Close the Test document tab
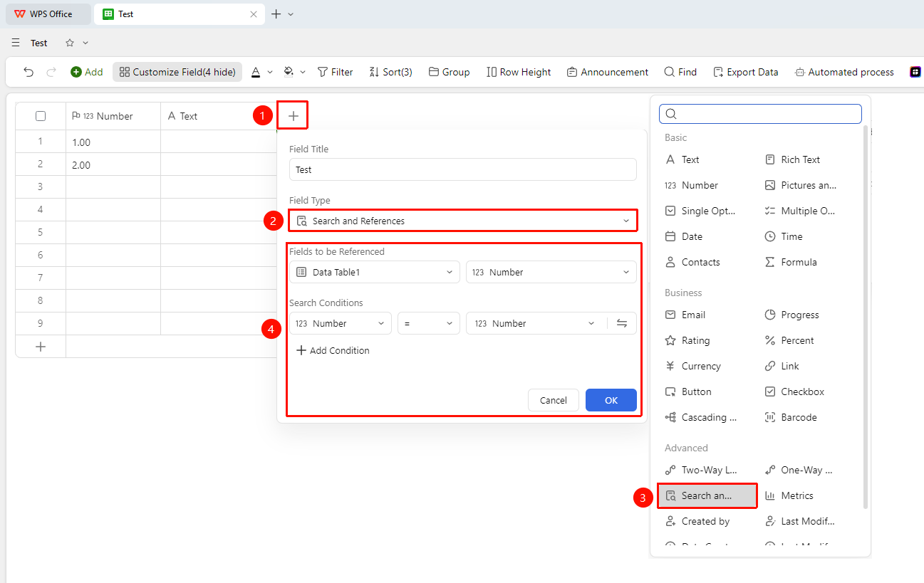924x583 pixels. point(254,14)
